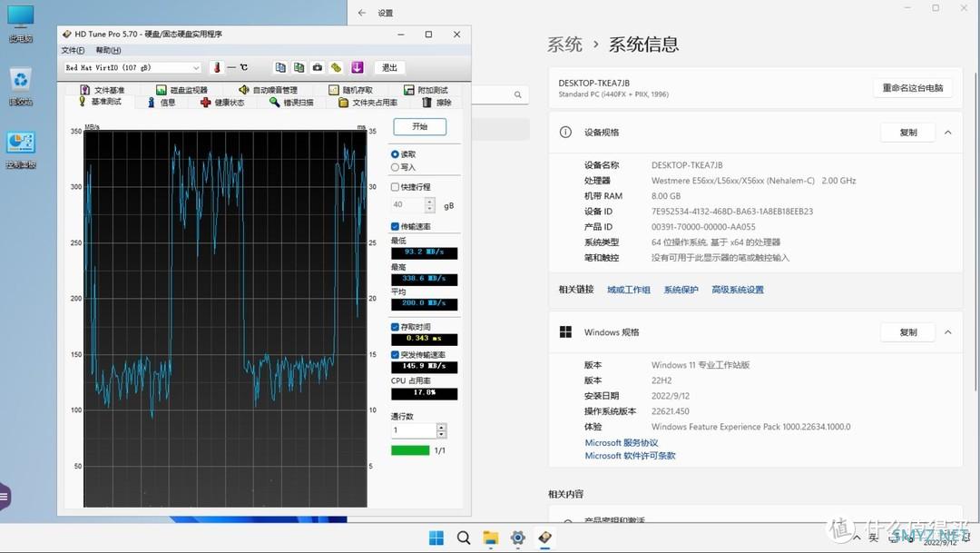The height and width of the screenshot is (553, 980).
Task: Open the Red Hat VirtIO drive dropdown
Action: coord(132,67)
